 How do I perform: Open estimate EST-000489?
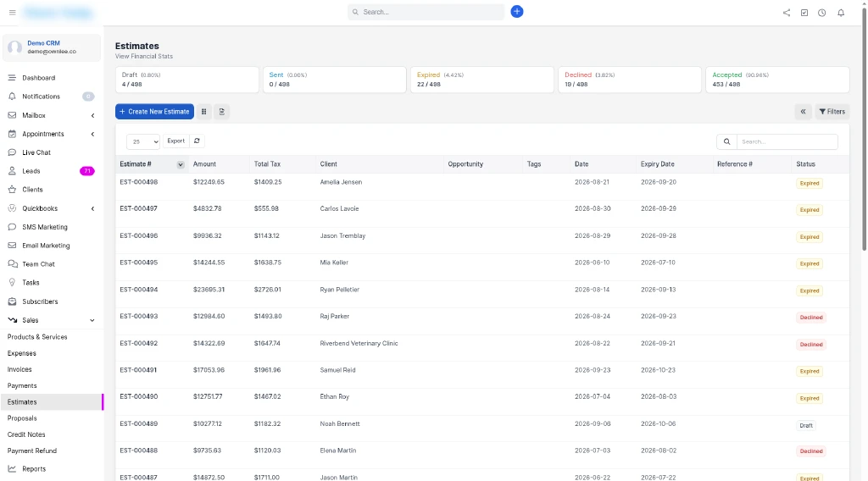pyautogui.click(x=139, y=424)
